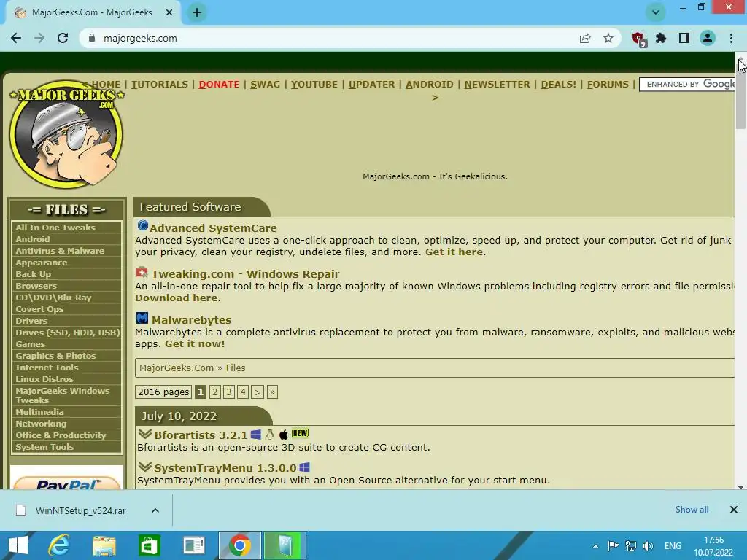Jump to last page with » button
The width and height of the screenshot is (747, 560).
click(272, 392)
